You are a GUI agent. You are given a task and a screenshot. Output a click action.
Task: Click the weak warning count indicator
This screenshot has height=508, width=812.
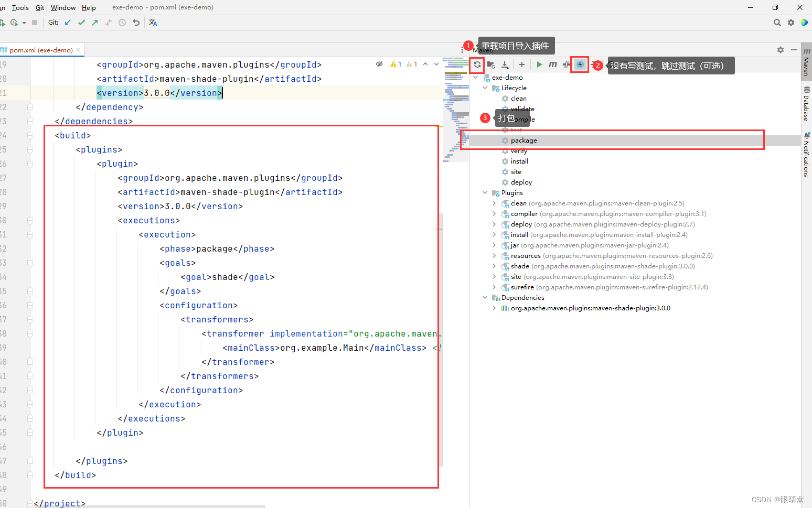[412, 64]
